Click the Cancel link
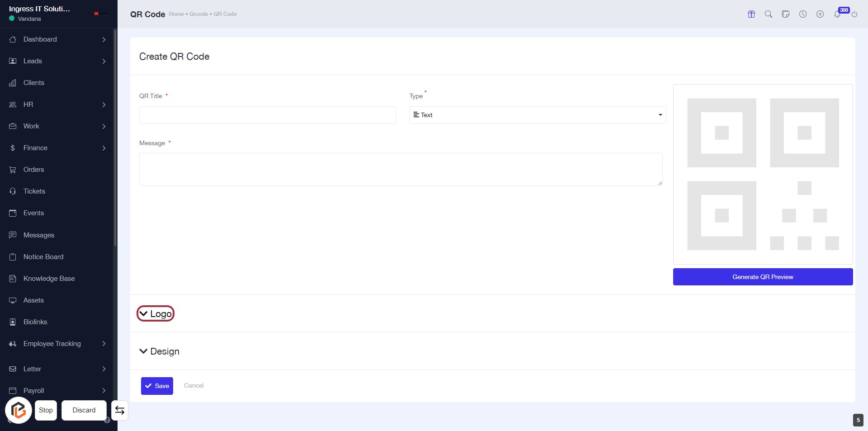Screen dimensions: 868x431 (x=193, y=385)
